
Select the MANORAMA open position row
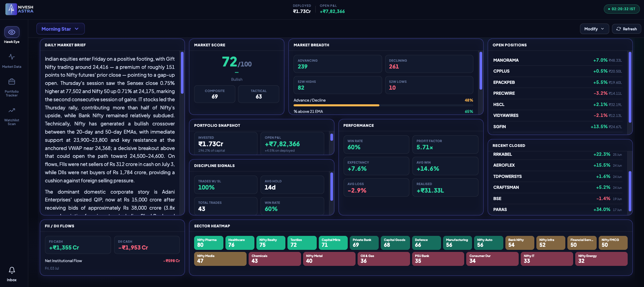click(x=557, y=60)
